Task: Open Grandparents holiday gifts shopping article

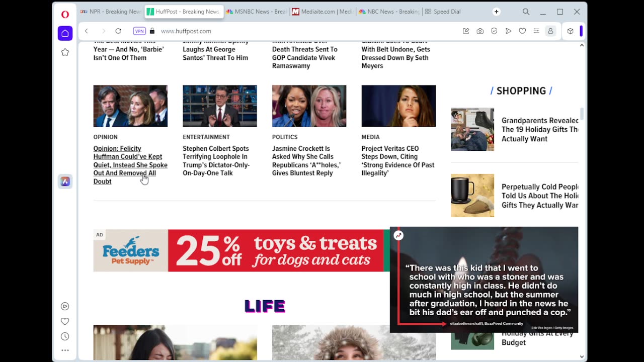Action: click(x=540, y=130)
